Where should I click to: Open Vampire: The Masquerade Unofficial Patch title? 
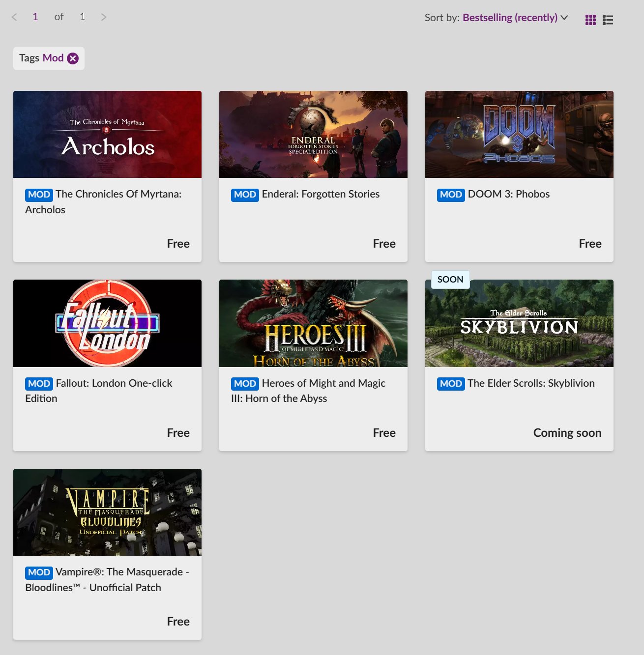(x=107, y=580)
